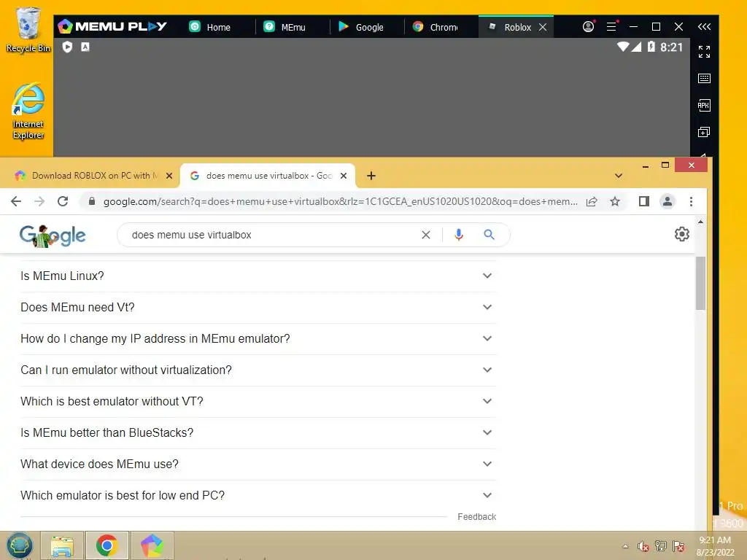747x560 pixels.
Task: Click the Google doodle logo
Action: point(53,236)
